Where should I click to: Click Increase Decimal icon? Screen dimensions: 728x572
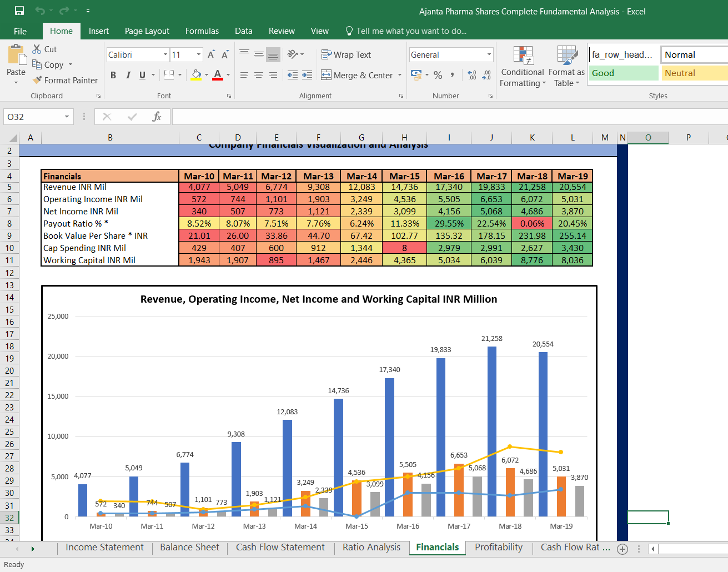(472, 75)
